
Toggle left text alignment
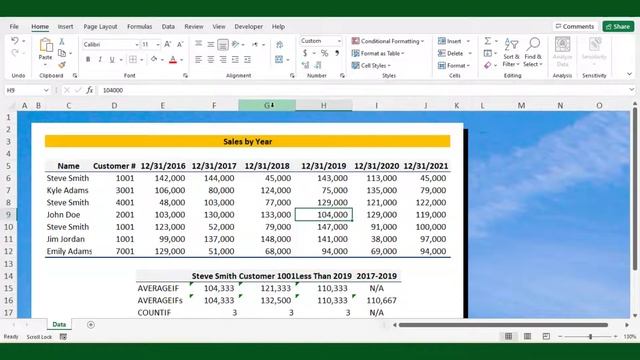pos(198,60)
